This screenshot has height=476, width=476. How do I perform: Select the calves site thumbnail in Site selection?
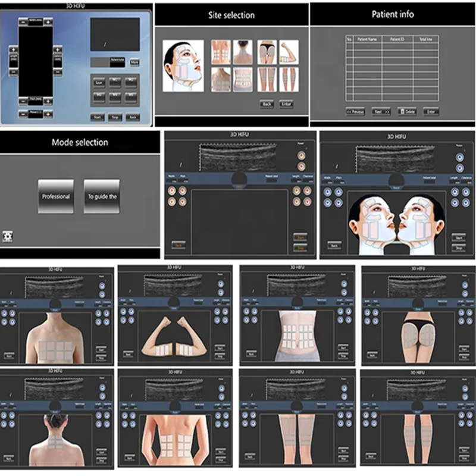coord(289,80)
